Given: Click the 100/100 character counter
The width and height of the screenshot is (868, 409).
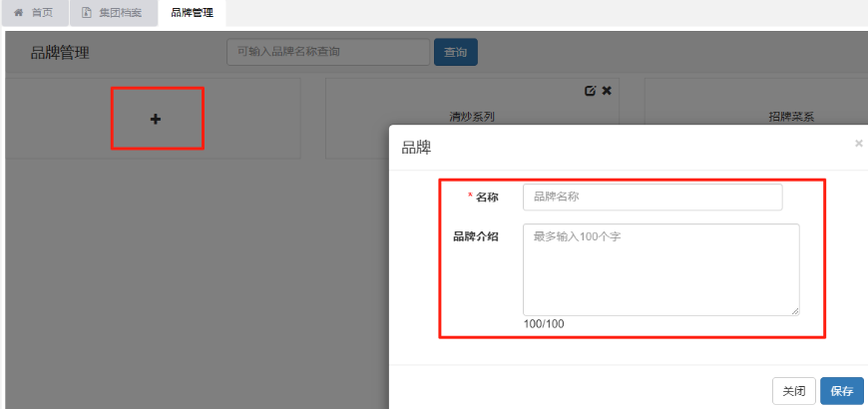Looking at the screenshot, I should click(x=544, y=324).
